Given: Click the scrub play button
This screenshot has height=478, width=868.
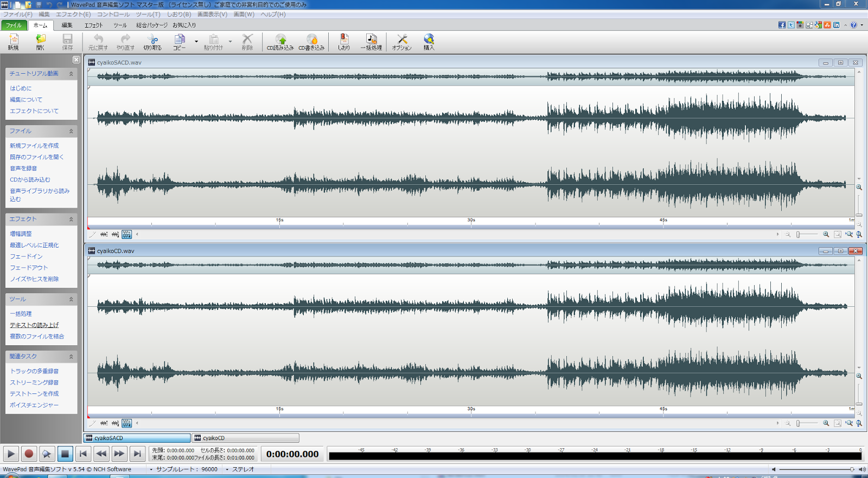Looking at the screenshot, I should 47,454.
